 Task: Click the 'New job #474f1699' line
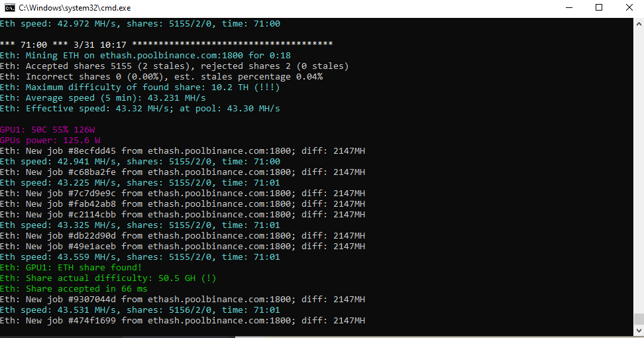pyautogui.click(x=182, y=321)
